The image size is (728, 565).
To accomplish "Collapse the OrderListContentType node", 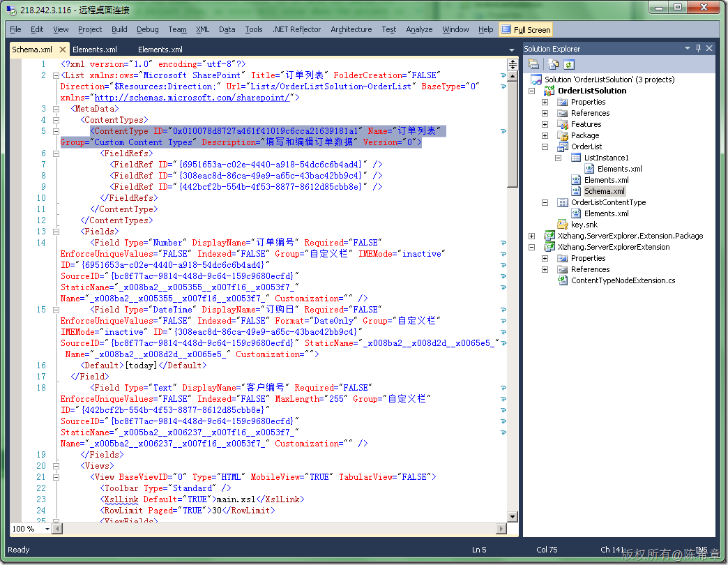I will click(x=545, y=202).
